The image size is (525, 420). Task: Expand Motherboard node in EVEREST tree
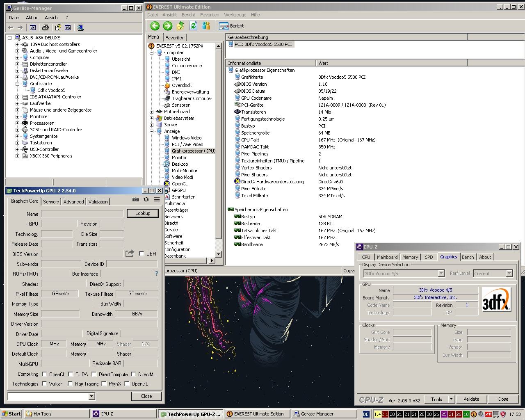[151, 112]
